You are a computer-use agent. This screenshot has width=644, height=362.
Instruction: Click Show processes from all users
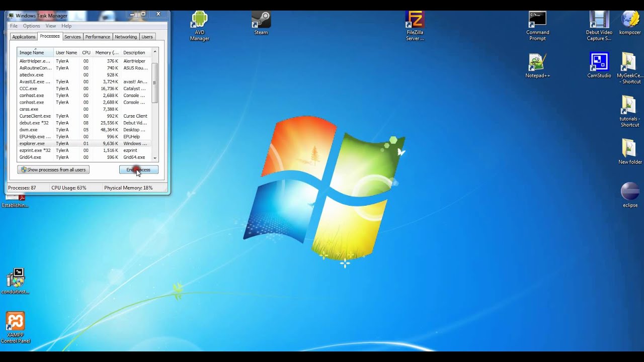click(53, 170)
